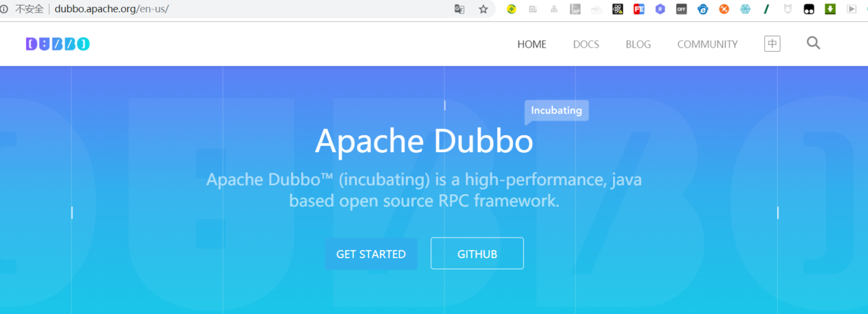Image resolution: width=868 pixels, height=314 pixels.
Task: Open the React developer tools extension icon
Action: (617, 9)
